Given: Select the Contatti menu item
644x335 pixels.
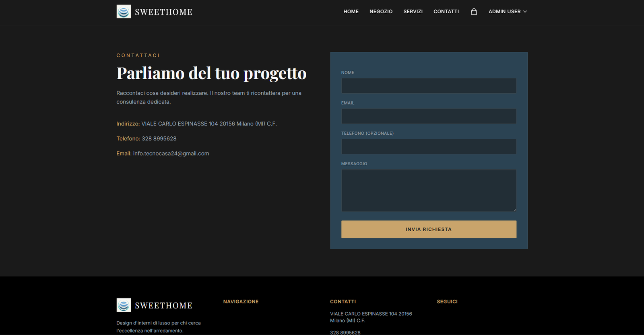Looking at the screenshot, I should click(446, 12).
